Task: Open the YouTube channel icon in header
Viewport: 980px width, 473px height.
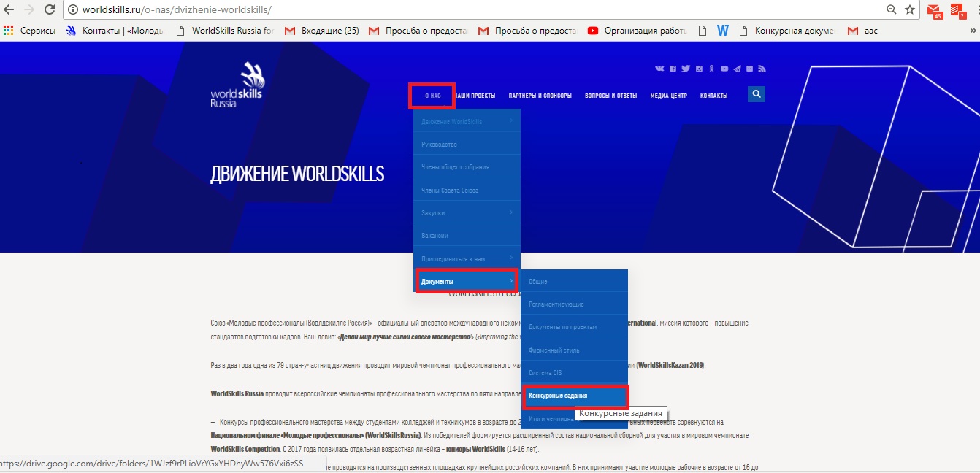Action: point(724,69)
